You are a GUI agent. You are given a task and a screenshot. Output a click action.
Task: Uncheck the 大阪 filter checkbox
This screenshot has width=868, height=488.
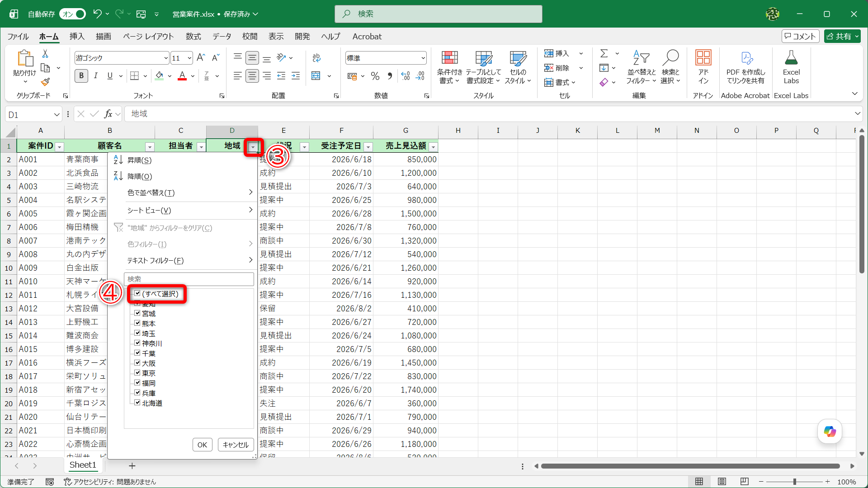(137, 363)
